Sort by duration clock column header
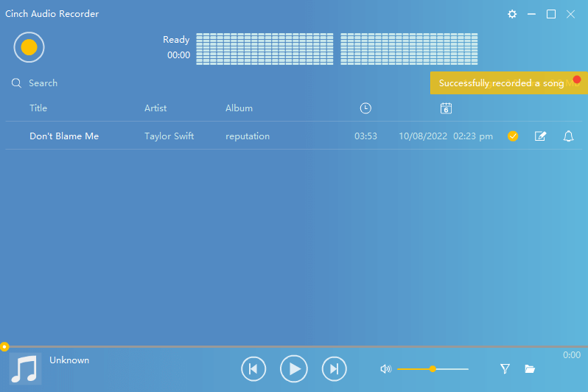588x392 pixels. tap(365, 108)
